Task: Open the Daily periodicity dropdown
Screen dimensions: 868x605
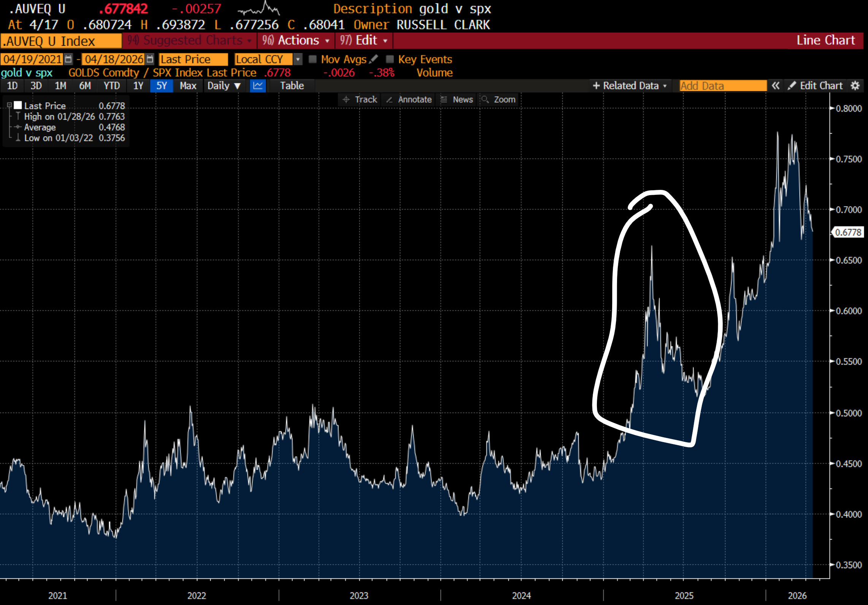Action: point(224,86)
